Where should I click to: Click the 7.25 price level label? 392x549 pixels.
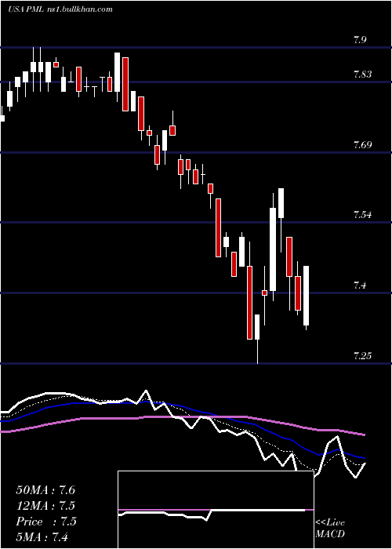[x=362, y=356]
